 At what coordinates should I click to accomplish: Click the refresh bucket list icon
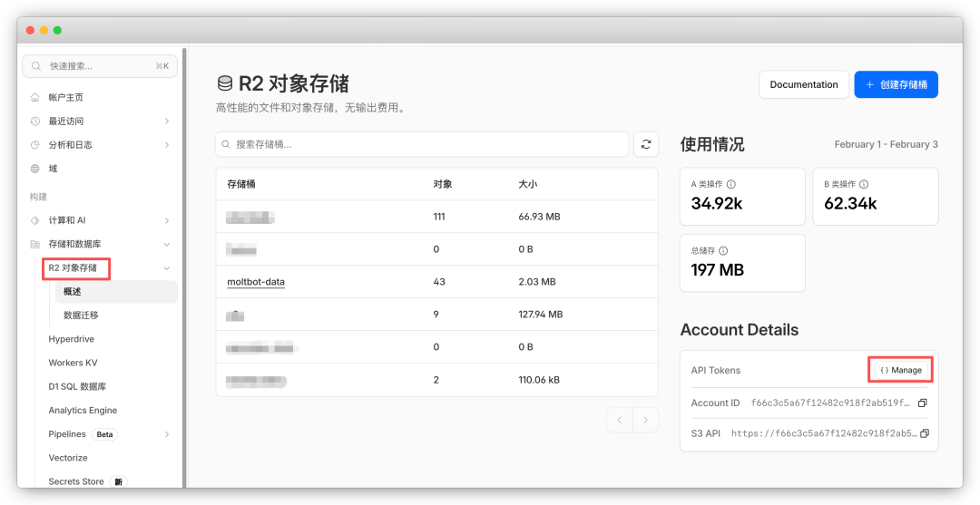pos(646,144)
